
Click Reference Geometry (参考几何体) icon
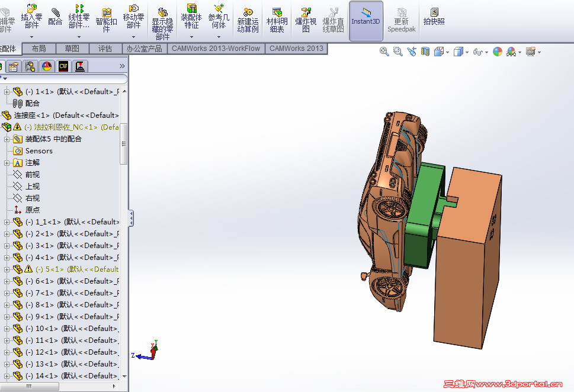(219, 16)
